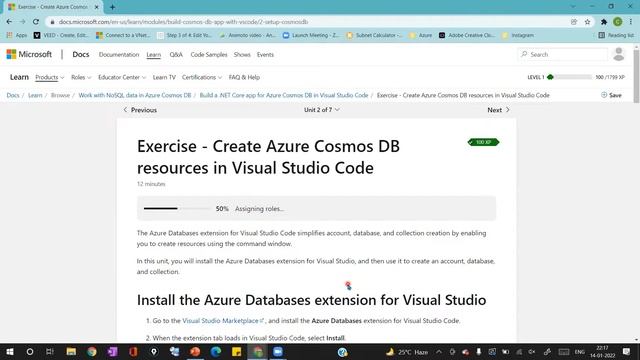Open the Azure bookmark folder
Screen dimensions: 640x360
pos(420,36)
